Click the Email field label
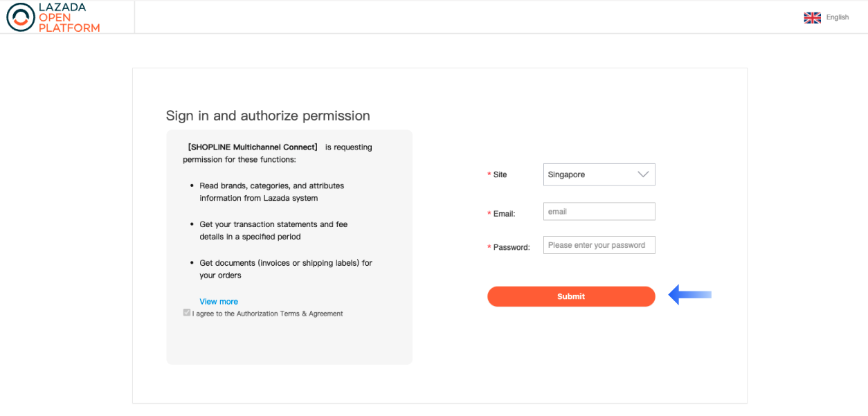The image size is (868, 416). (504, 214)
